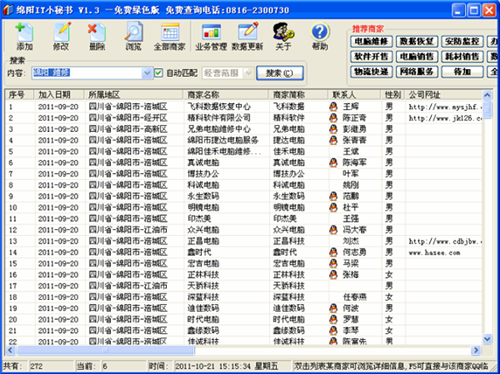
Task: Select row 真诚电脑 merchant name
Action: pyautogui.click(x=203, y=163)
